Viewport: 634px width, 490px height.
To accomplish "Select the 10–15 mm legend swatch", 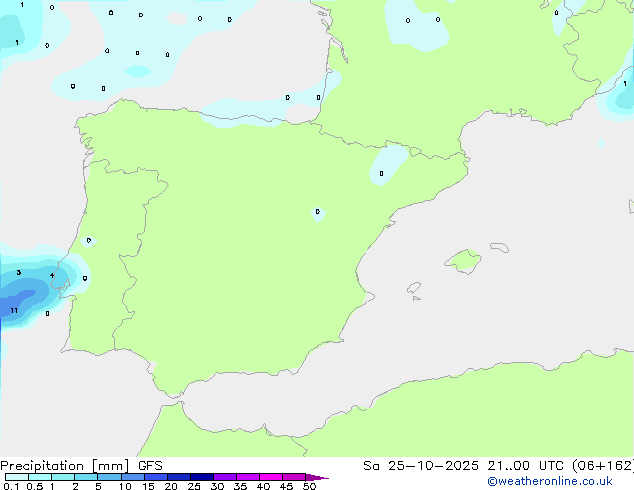I will coord(133,477).
